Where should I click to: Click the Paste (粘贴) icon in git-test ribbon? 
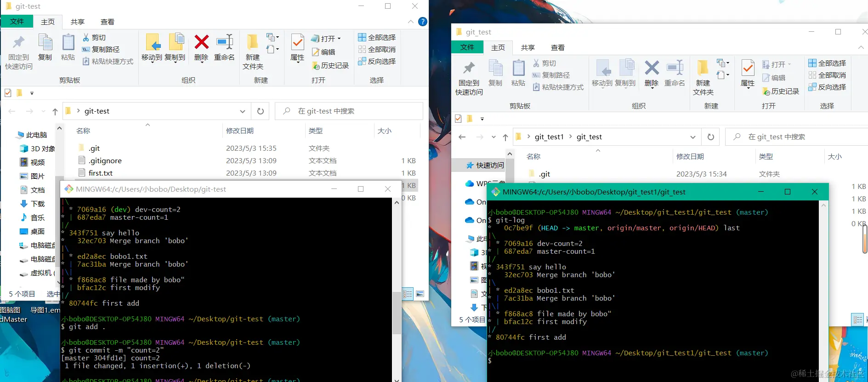point(68,47)
